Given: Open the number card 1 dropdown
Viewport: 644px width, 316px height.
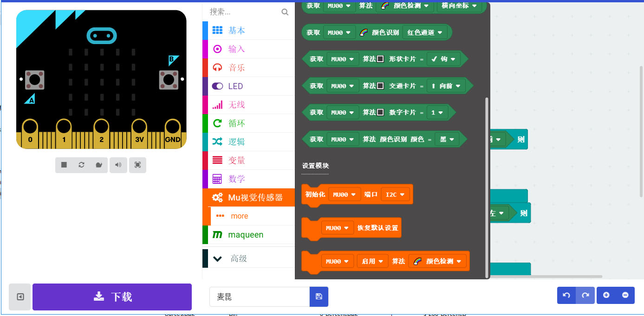Looking at the screenshot, I should click(x=437, y=113).
